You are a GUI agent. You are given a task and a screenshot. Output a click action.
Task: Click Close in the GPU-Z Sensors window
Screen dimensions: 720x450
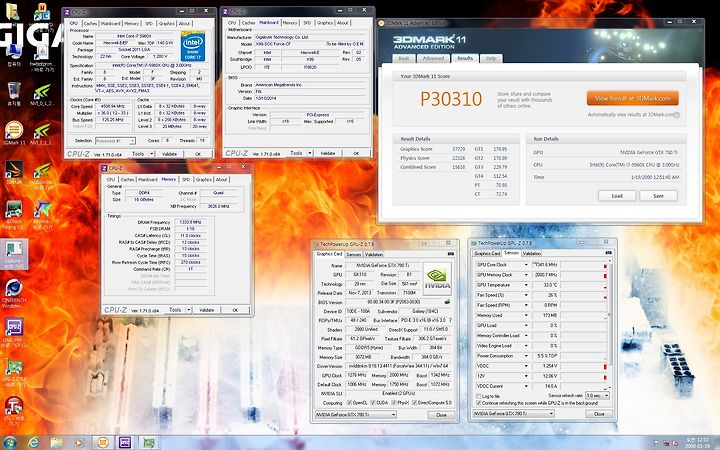tap(599, 414)
